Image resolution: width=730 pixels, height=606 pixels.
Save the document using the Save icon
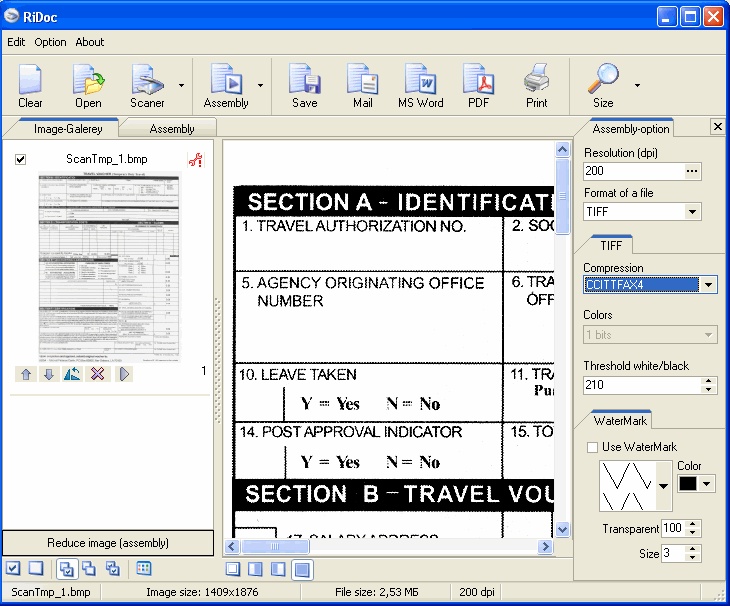click(304, 85)
